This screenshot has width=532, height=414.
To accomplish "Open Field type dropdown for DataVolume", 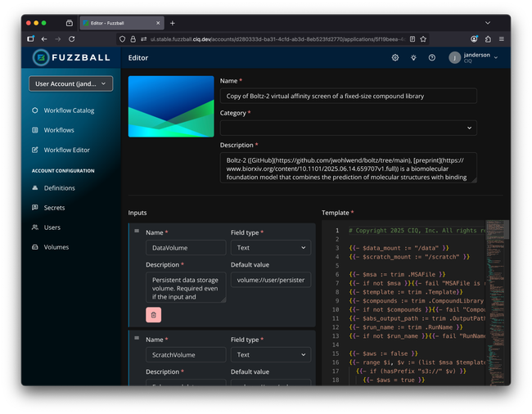I will tap(271, 248).
